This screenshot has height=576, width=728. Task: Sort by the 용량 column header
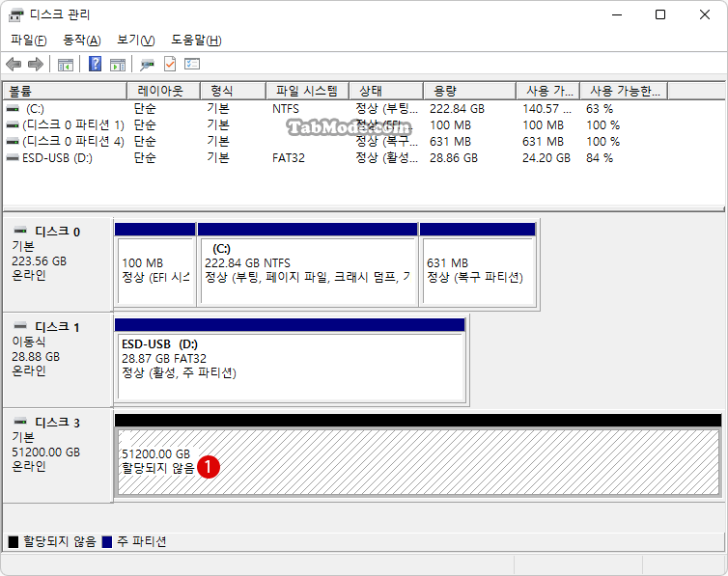pyautogui.click(x=470, y=91)
